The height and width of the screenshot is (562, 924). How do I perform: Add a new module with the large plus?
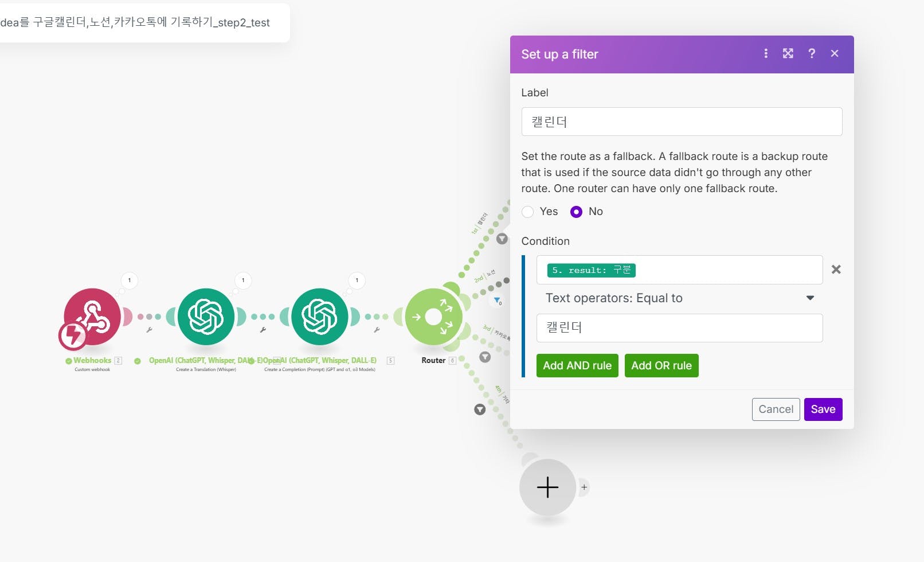click(x=547, y=487)
